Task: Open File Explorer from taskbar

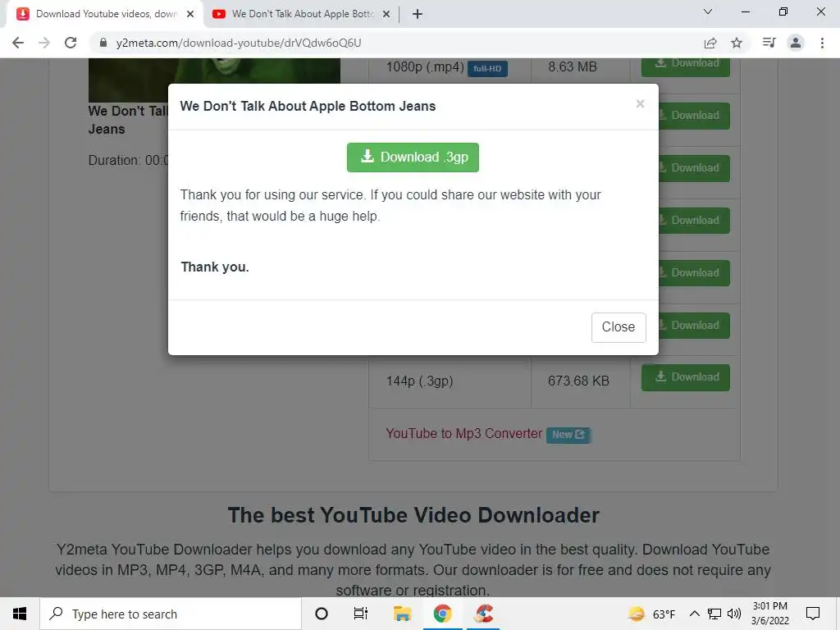Action: [402, 614]
